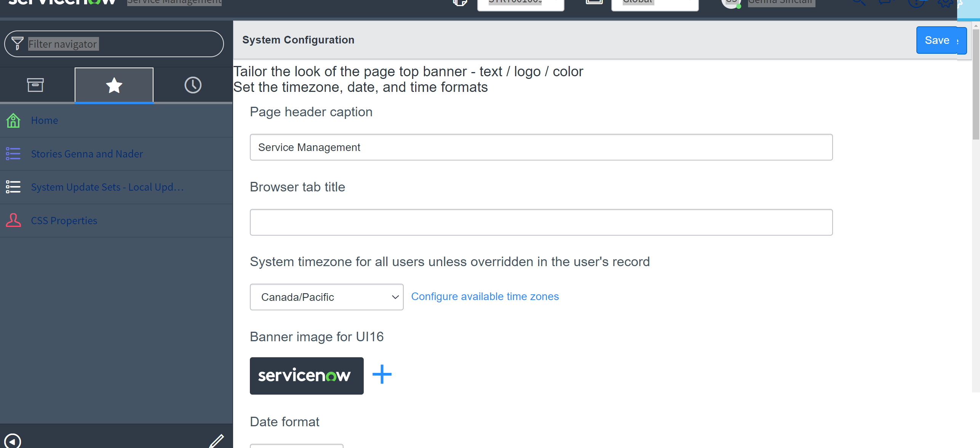Click the Save button
980x448 pixels.
tap(937, 40)
